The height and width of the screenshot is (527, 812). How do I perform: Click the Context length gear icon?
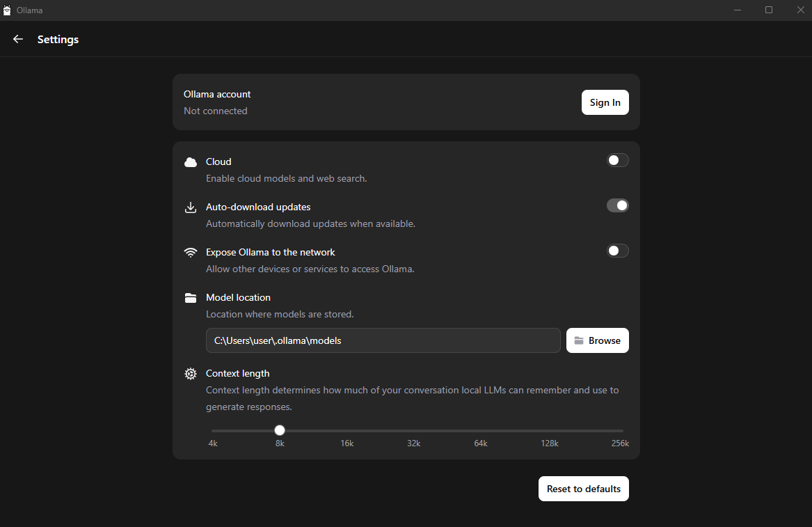pos(191,374)
